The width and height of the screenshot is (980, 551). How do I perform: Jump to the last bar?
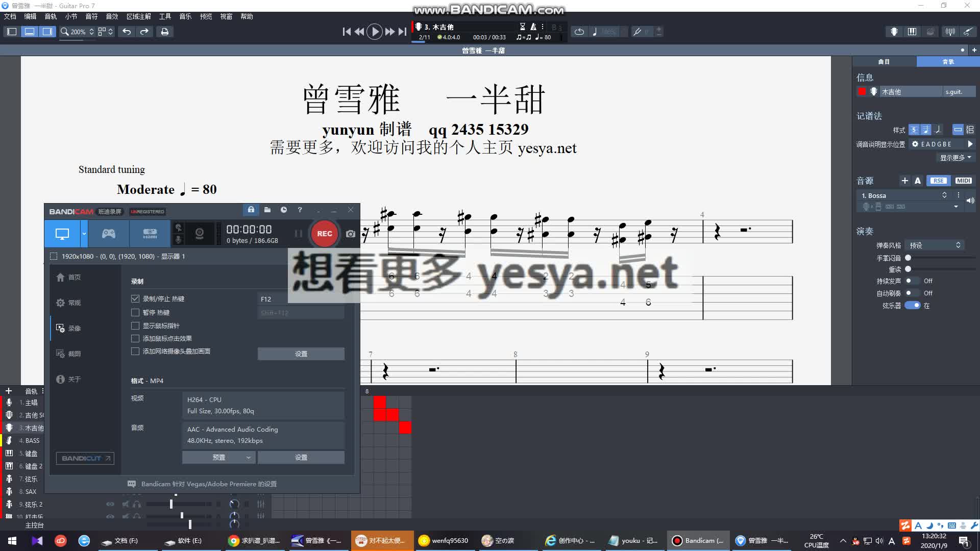[x=403, y=32]
